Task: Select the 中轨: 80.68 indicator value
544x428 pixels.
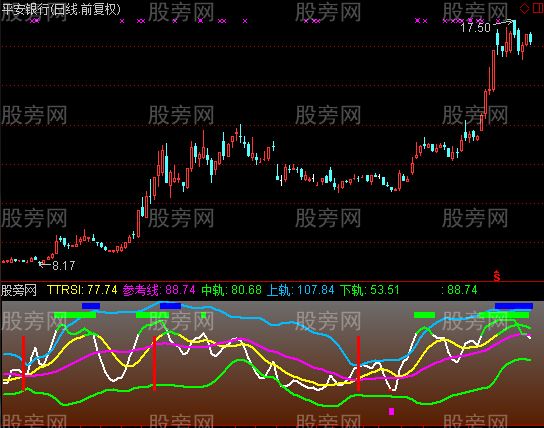Action: click(231, 290)
